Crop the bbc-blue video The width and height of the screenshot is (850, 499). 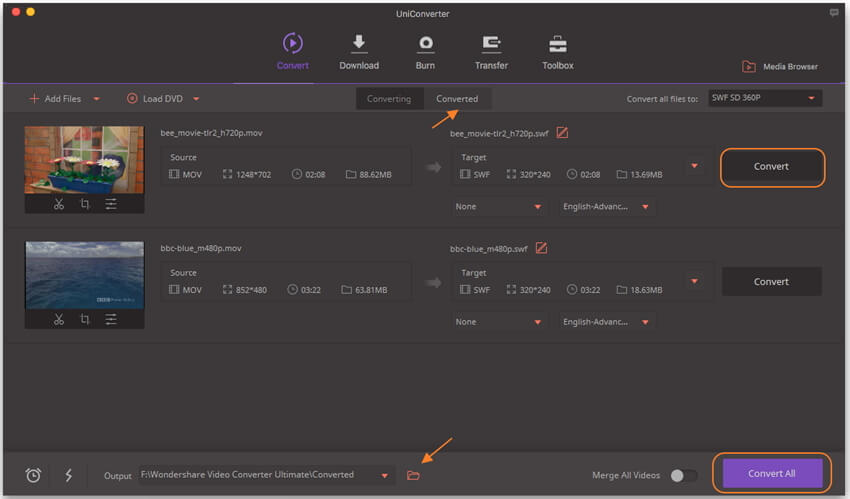(x=85, y=320)
